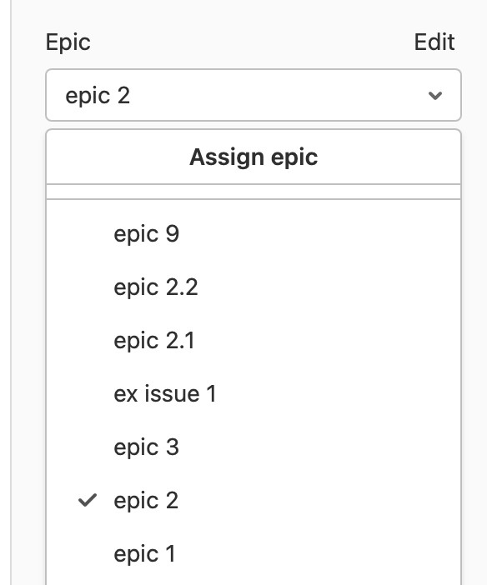Image resolution: width=487 pixels, height=585 pixels.
Task: Toggle 'epic 1' as the assigned epic
Action: 253,554
